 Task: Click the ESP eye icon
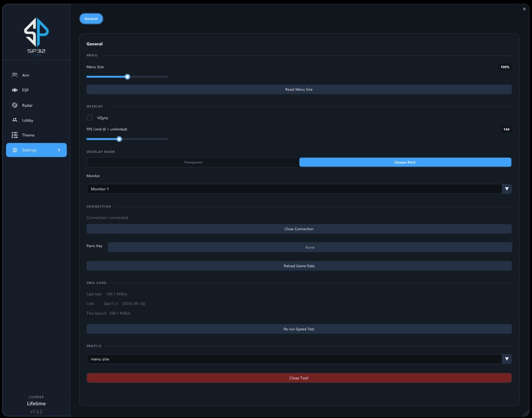[x=14, y=90]
